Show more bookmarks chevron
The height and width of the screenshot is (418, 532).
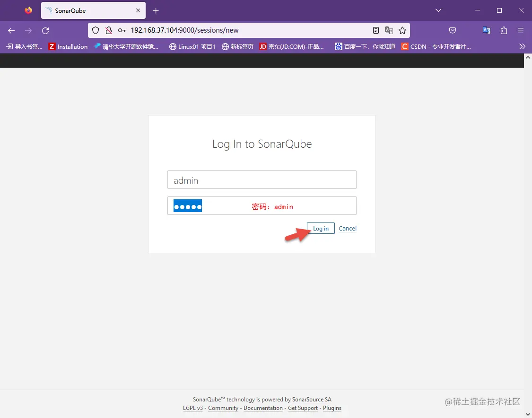pos(522,46)
